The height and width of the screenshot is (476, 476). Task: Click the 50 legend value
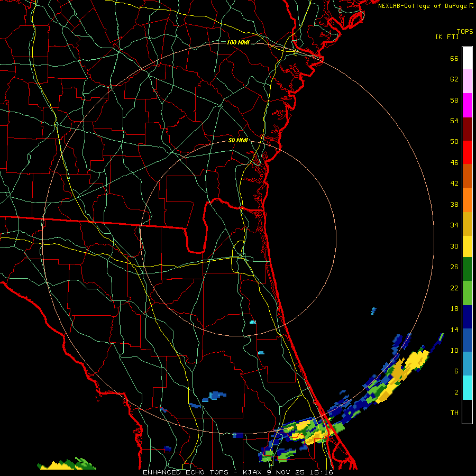(x=454, y=142)
